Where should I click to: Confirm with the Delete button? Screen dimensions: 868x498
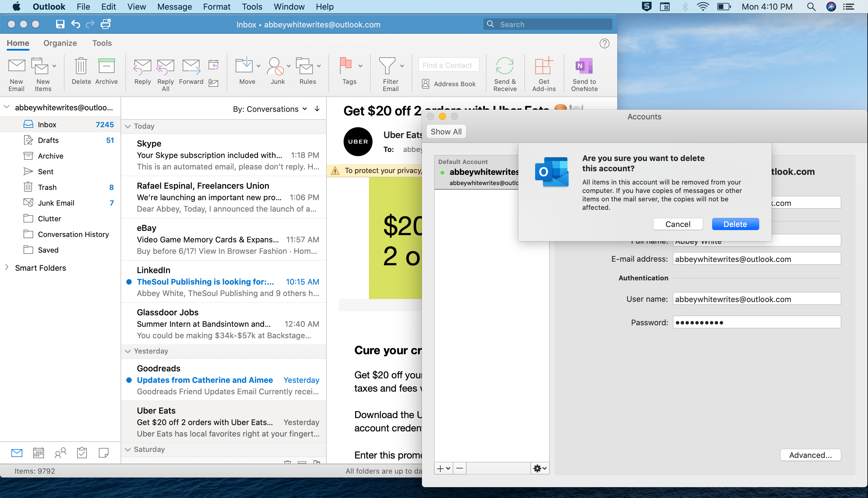pyautogui.click(x=735, y=224)
